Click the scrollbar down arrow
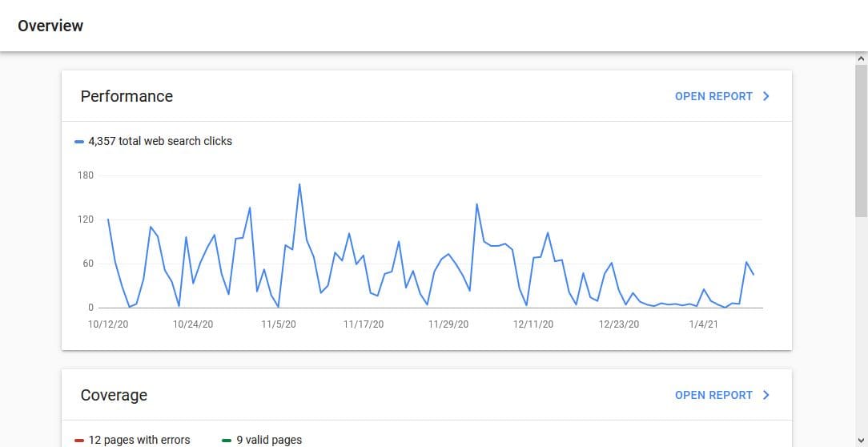The height and width of the screenshot is (447, 868). 862,440
